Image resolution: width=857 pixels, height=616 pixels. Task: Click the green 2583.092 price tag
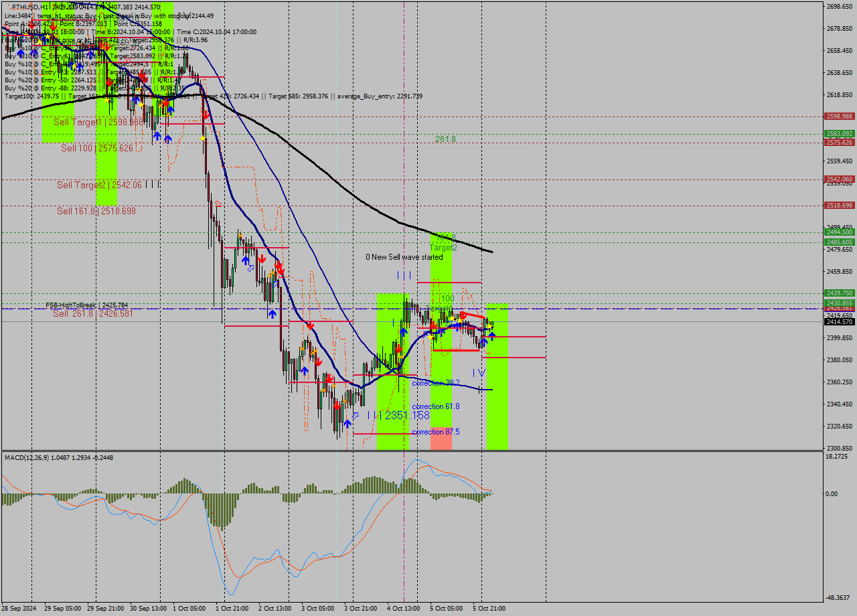pos(839,134)
